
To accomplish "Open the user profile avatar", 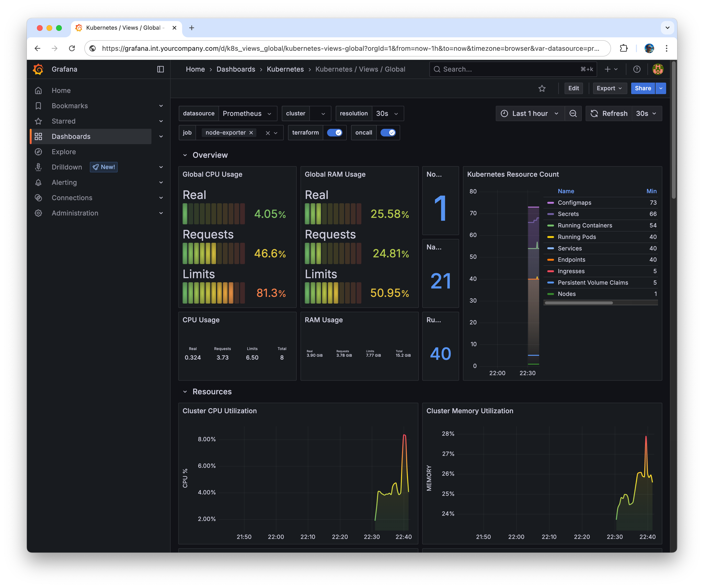I will (658, 69).
